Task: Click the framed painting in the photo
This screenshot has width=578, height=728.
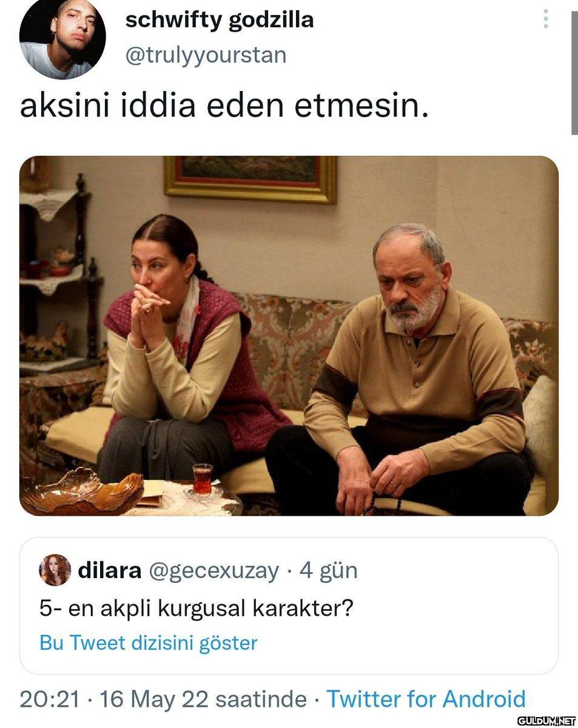Action: [250, 178]
